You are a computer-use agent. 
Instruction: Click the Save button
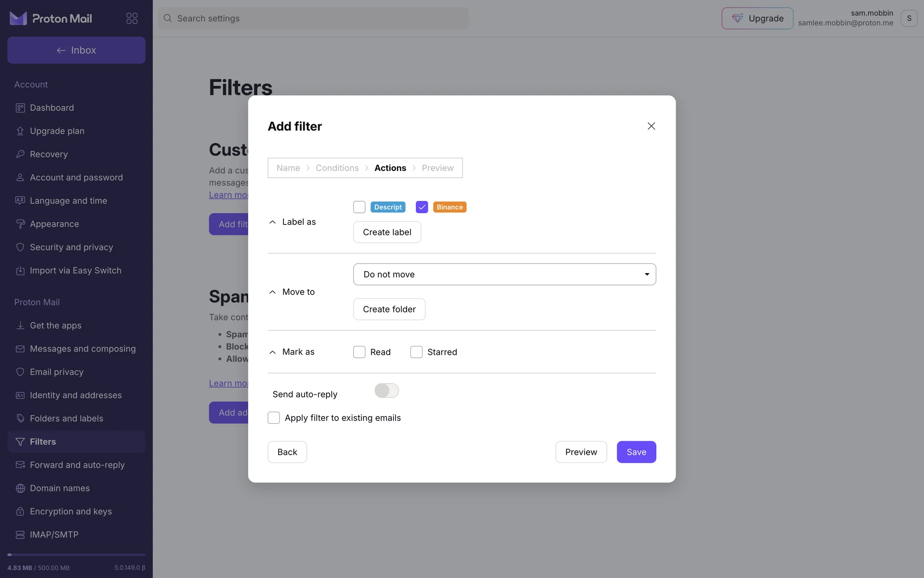(x=636, y=452)
